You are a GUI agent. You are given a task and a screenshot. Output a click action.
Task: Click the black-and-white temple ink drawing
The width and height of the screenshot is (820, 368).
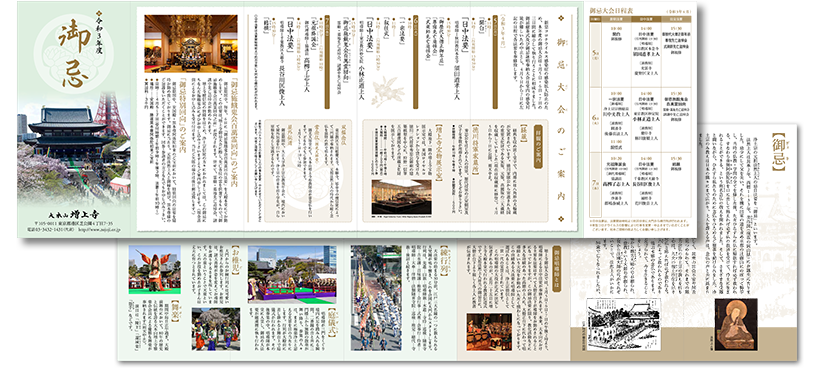coord(623,324)
